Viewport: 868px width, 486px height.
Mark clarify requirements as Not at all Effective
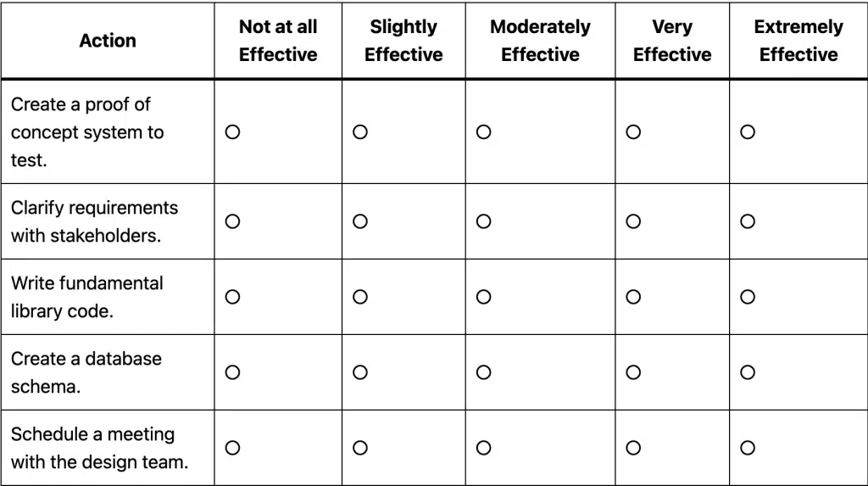point(233,221)
